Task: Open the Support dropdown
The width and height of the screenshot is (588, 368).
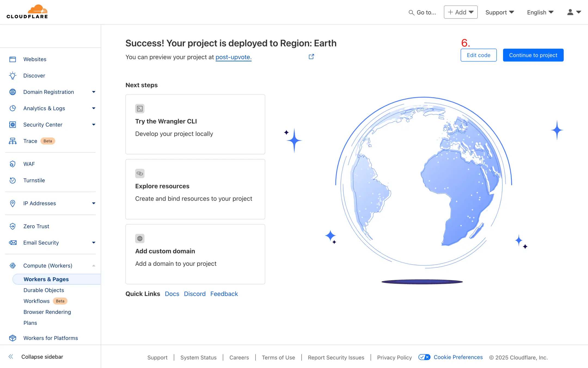Action: pos(500,12)
